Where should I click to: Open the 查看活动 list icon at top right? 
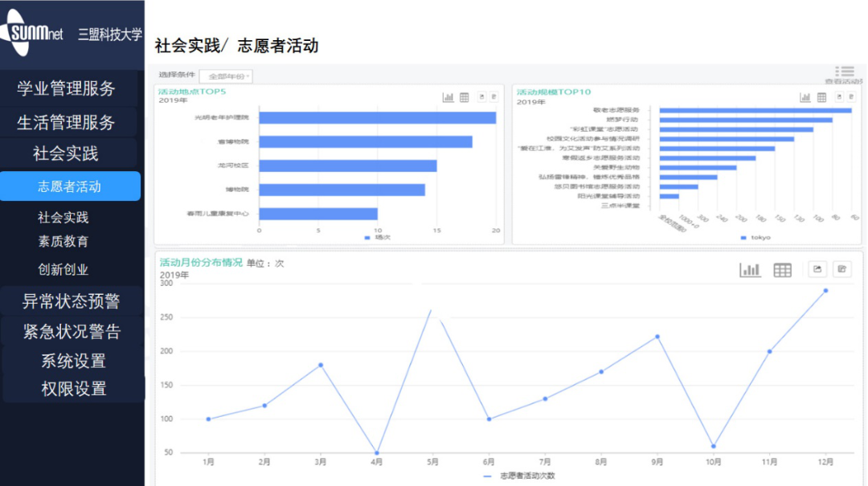click(844, 71)
